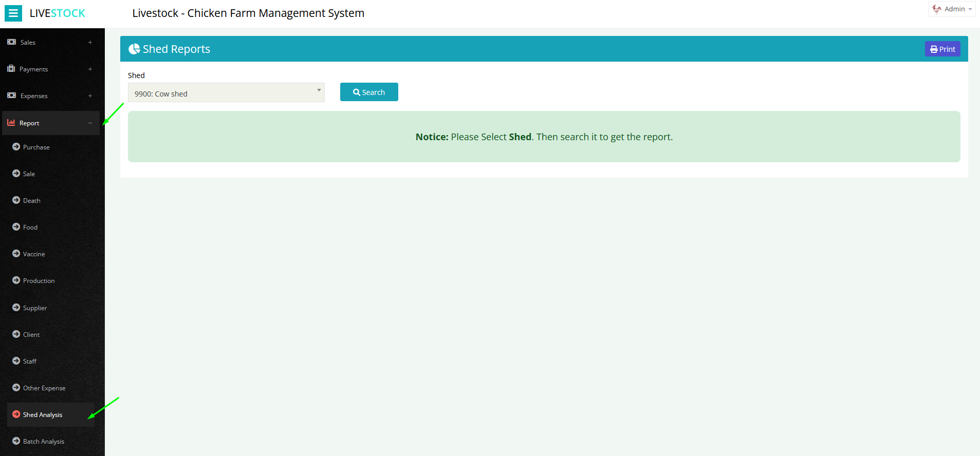Click the pie chart icon in Shed Reports header
The height and width of the screenshot is (456, 980).
pos(134,49)
